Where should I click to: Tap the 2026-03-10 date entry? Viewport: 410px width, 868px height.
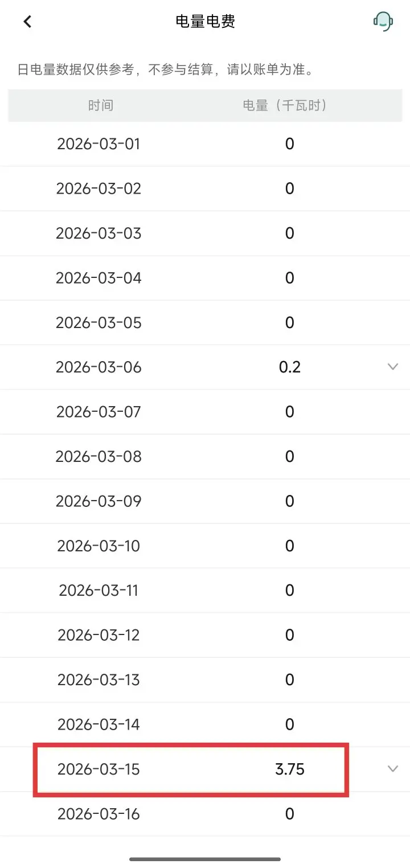pos(99,546)
